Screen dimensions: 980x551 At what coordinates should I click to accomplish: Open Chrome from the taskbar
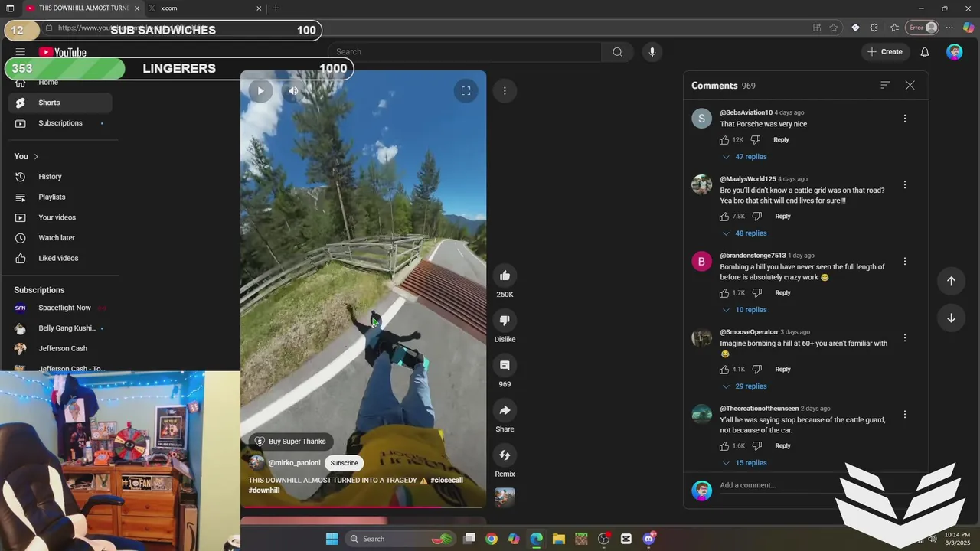click(x=492, y=539)
